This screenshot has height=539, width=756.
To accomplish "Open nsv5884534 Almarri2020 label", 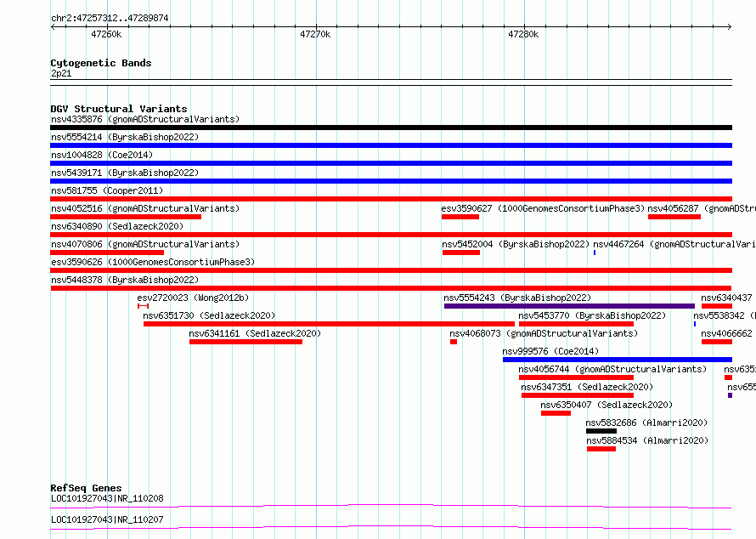I will pos(647,440).
